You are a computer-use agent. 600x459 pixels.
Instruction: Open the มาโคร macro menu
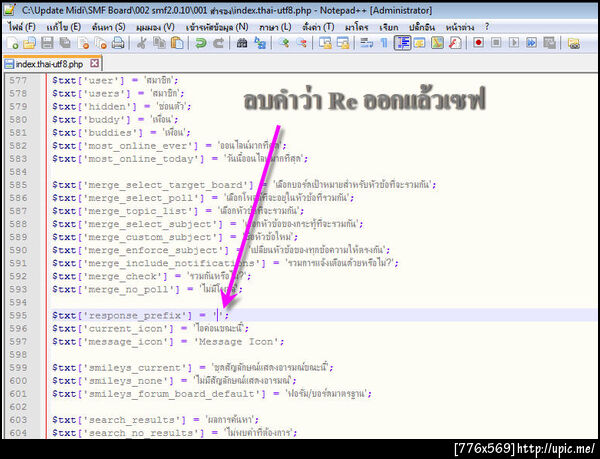point(356,27)
